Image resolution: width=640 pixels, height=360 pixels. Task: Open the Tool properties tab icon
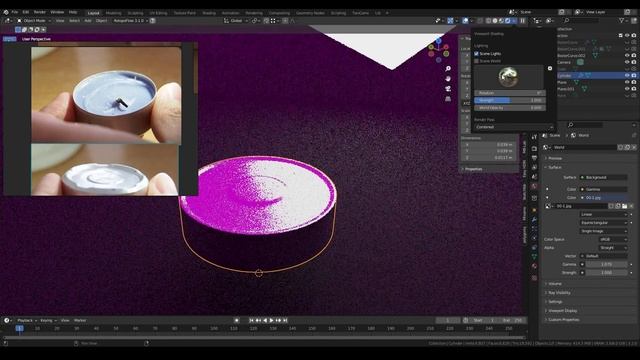534,137
